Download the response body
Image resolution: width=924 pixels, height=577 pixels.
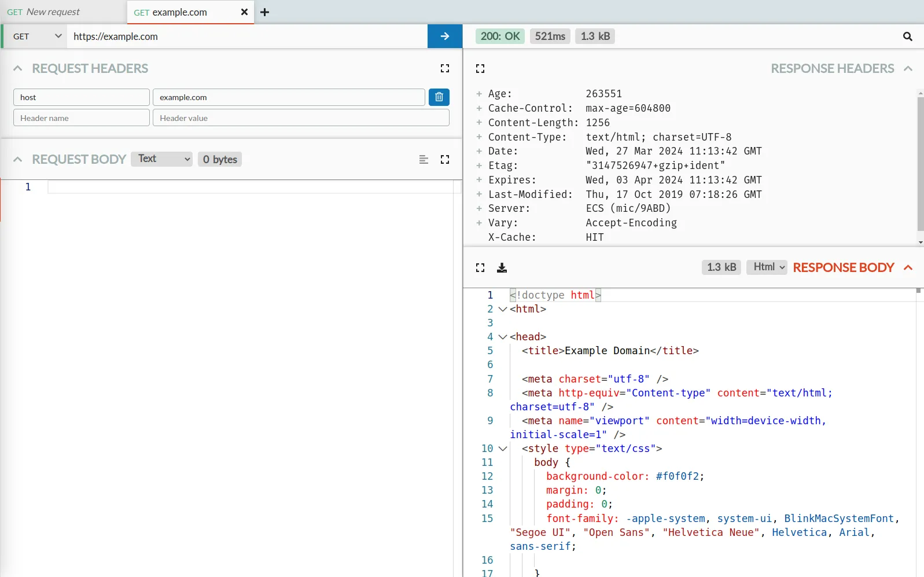502,267
